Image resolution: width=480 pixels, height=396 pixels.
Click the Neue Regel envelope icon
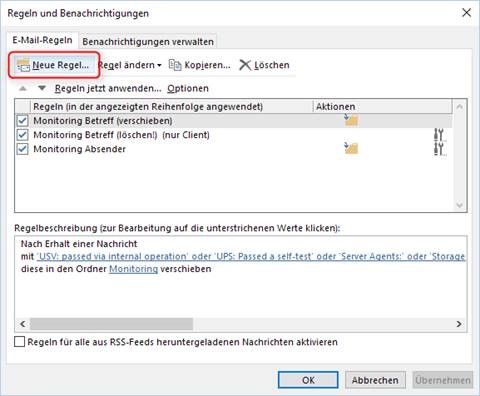tap(23, 65)
